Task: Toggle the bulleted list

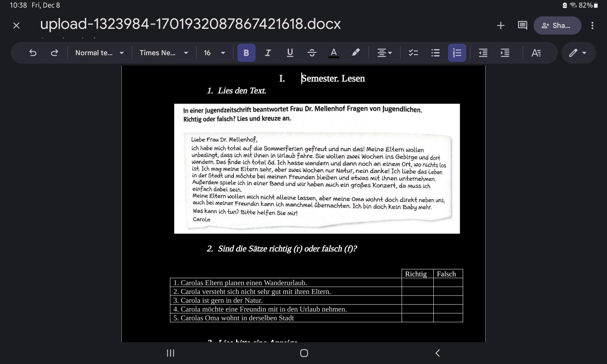Action: (435, 53)
